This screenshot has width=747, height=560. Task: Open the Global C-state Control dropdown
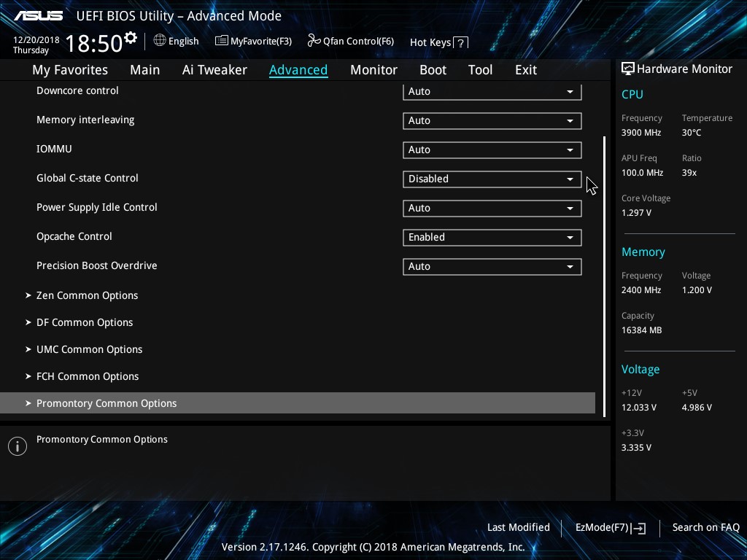coord(492,179)
